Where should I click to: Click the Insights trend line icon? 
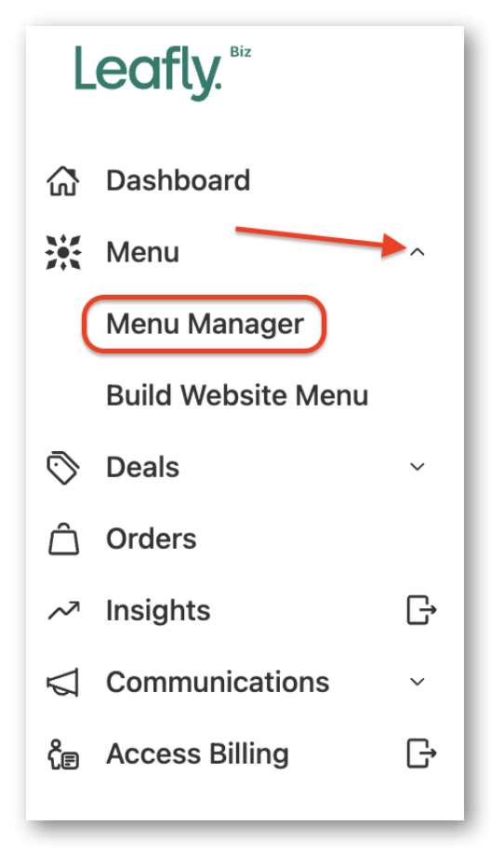click(63, 610)
